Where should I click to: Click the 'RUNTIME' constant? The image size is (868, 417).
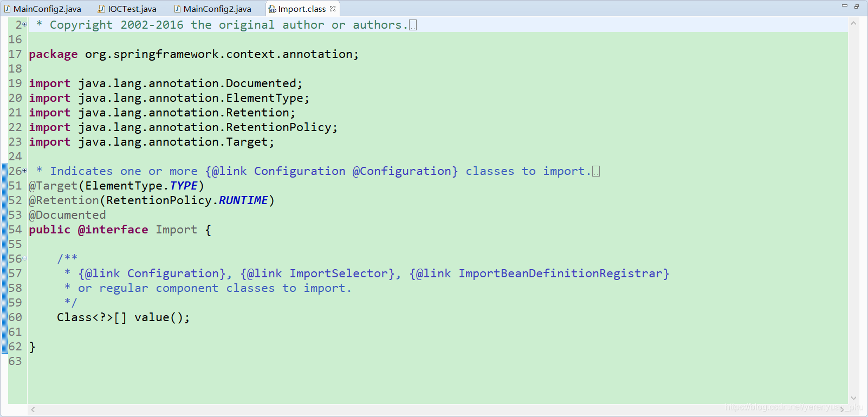[243, 200]
